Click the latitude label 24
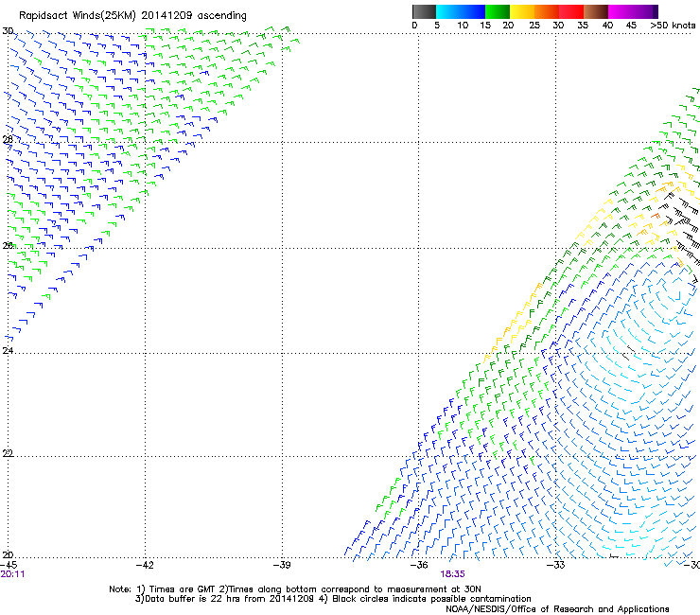 click(x=8, y=351)
